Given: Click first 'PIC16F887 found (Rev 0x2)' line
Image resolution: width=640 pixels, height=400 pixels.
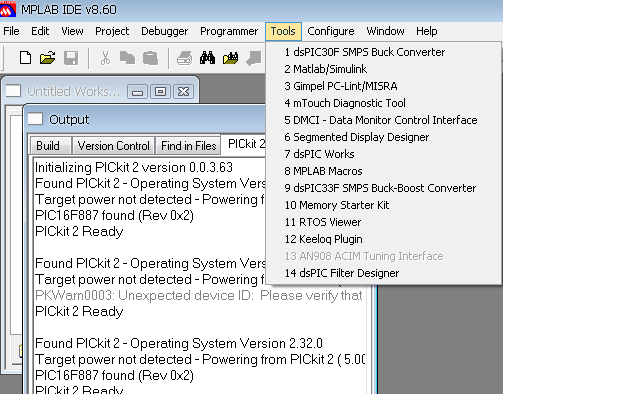Looking at the screenshot, I should point(114,216).
